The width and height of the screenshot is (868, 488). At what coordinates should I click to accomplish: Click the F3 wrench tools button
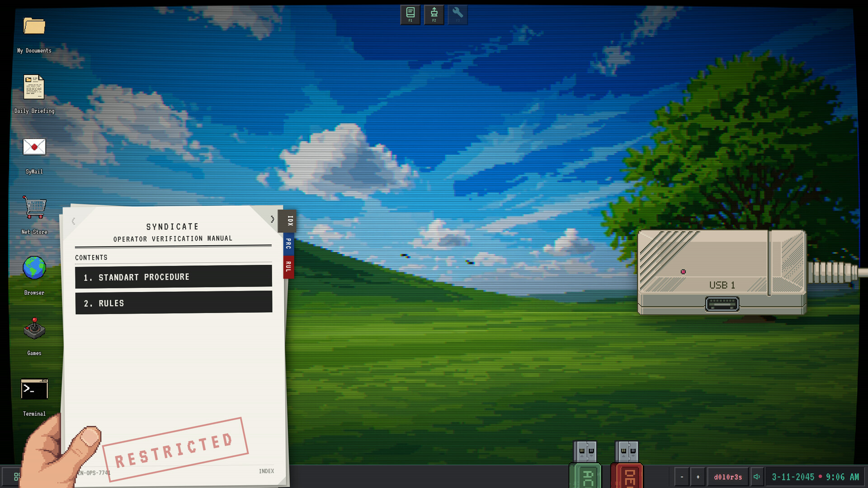pos(458,14)
